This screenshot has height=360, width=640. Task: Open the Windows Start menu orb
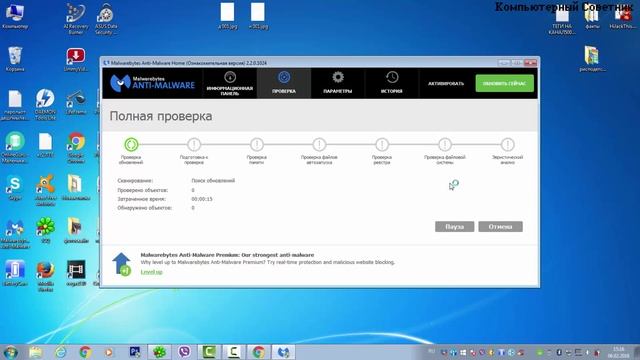(10, 351)
